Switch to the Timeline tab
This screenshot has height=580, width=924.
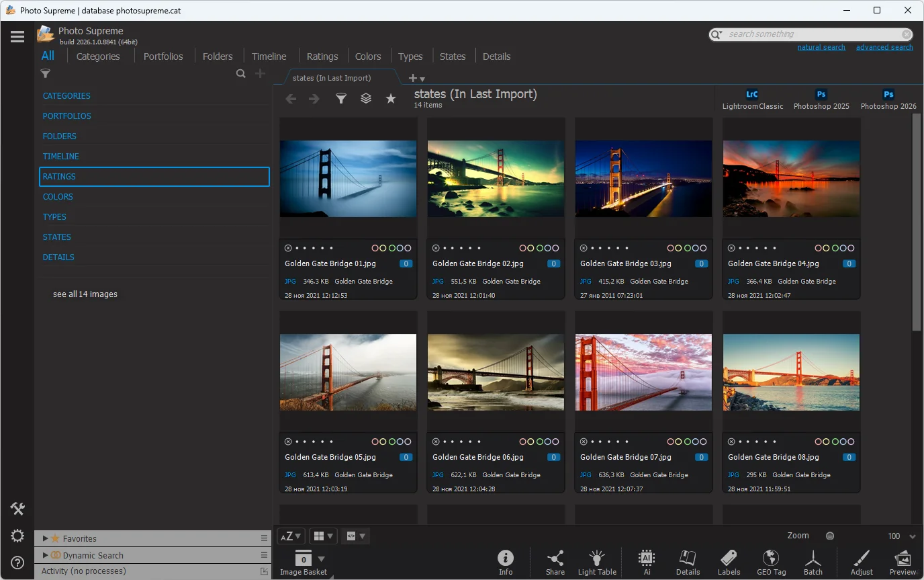[x=269, y=56]
